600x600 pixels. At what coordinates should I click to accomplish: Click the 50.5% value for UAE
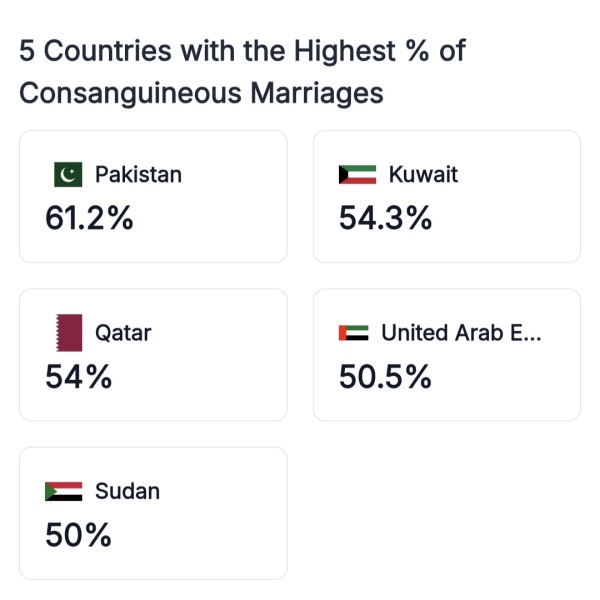[386, 377]
